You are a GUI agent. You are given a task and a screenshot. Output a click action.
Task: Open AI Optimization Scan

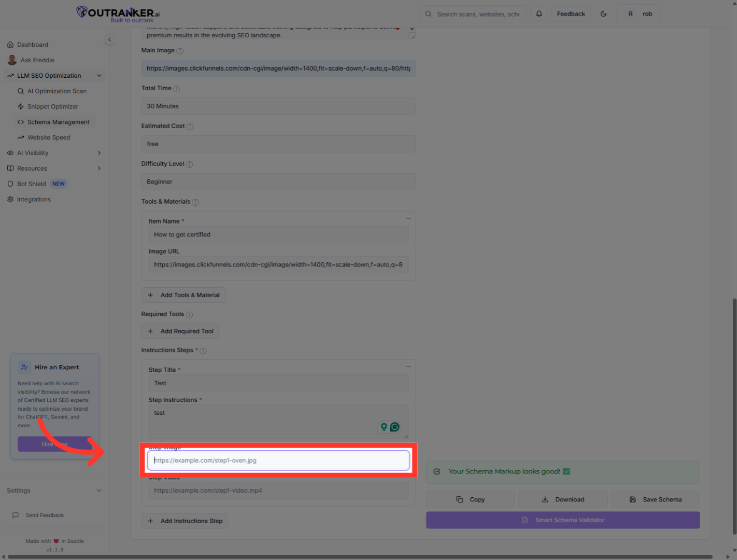click(57, 91)
